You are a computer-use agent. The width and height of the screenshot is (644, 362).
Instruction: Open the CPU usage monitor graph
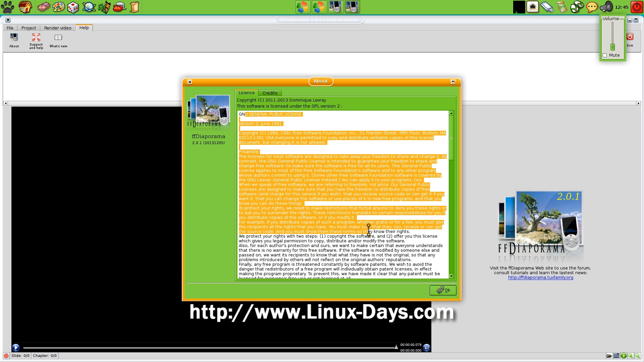coord(519,7)
